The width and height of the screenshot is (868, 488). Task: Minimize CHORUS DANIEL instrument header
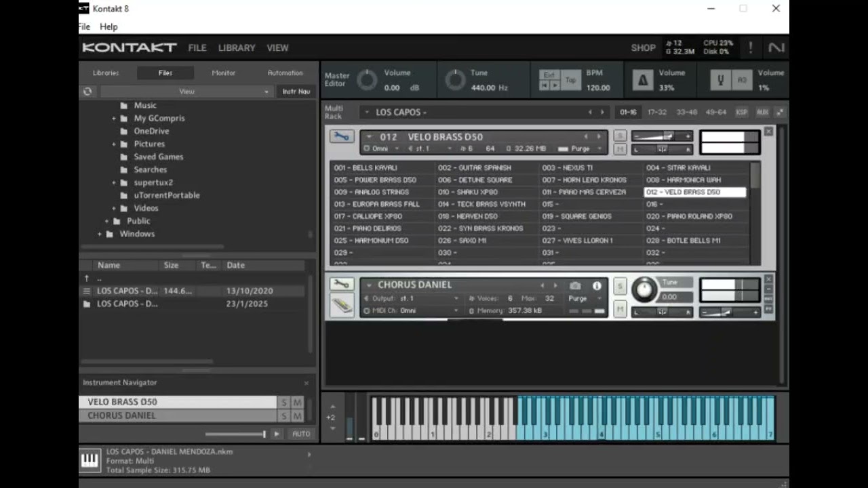(768, 289)
